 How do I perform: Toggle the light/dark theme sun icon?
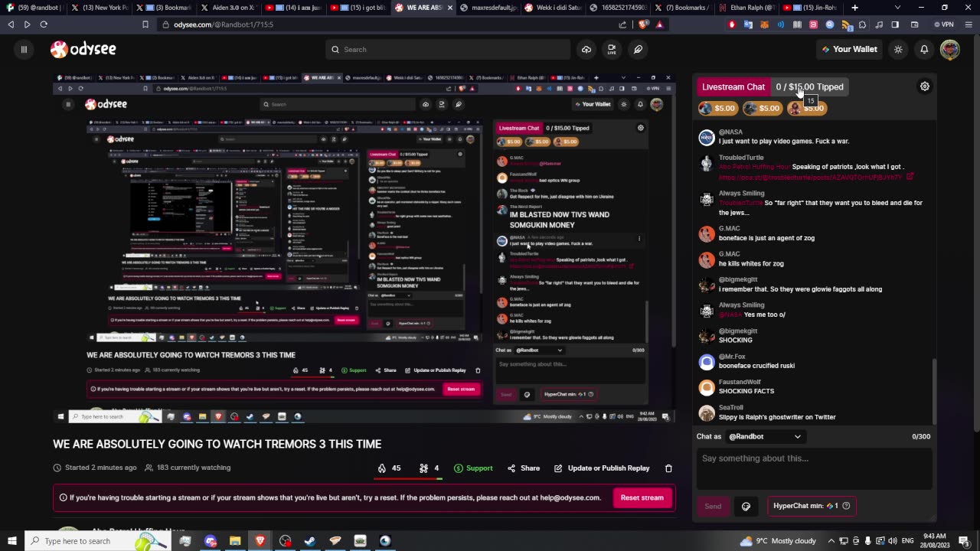(x=898, y=49)
